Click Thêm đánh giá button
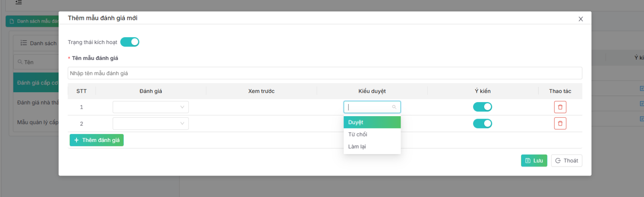 click(97, 140)
